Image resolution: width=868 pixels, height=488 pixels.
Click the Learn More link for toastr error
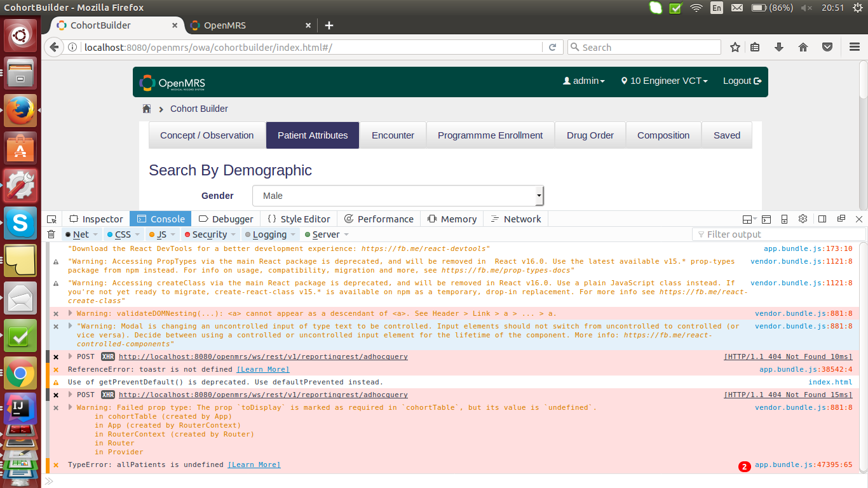(262, 369)
